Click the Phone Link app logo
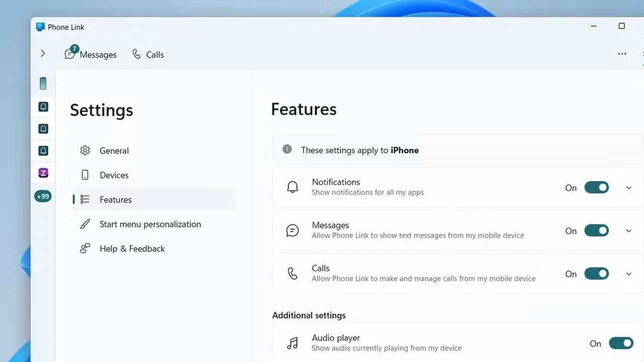This screenshot has width=644, height=362. (x=40, y=27)
